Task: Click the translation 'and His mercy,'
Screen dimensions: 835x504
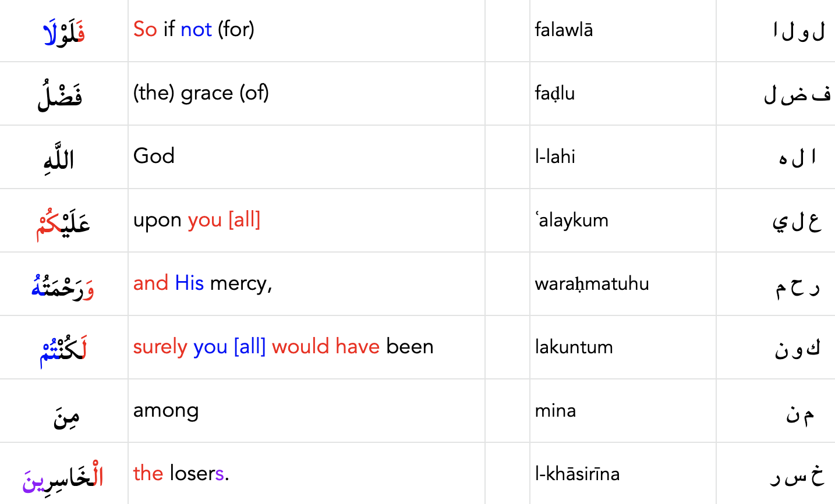Action: coord(203,283)
